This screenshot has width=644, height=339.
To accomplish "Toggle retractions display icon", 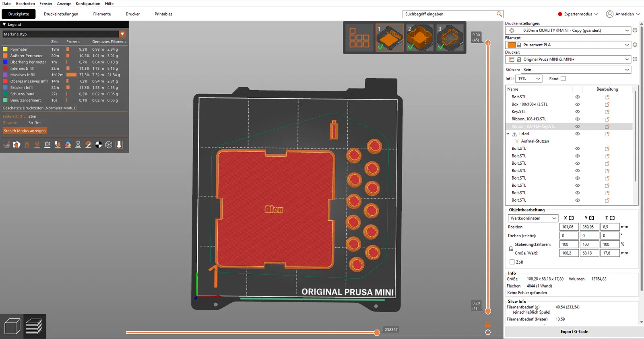I will pos(27,145).
